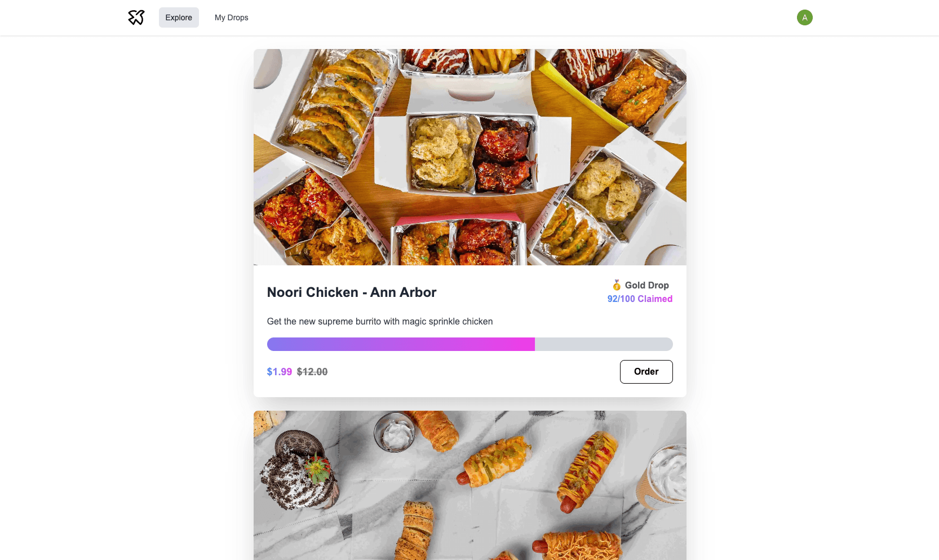Click the crossed-out $12.00 price
This screenshot has height=560, width=939.
click(312, 372)
